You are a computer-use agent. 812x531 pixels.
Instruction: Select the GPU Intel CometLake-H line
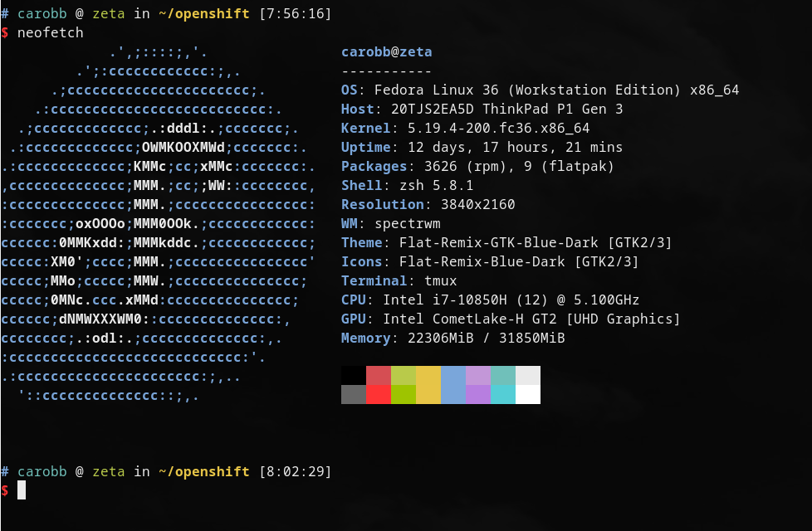[x=511, y=319]
